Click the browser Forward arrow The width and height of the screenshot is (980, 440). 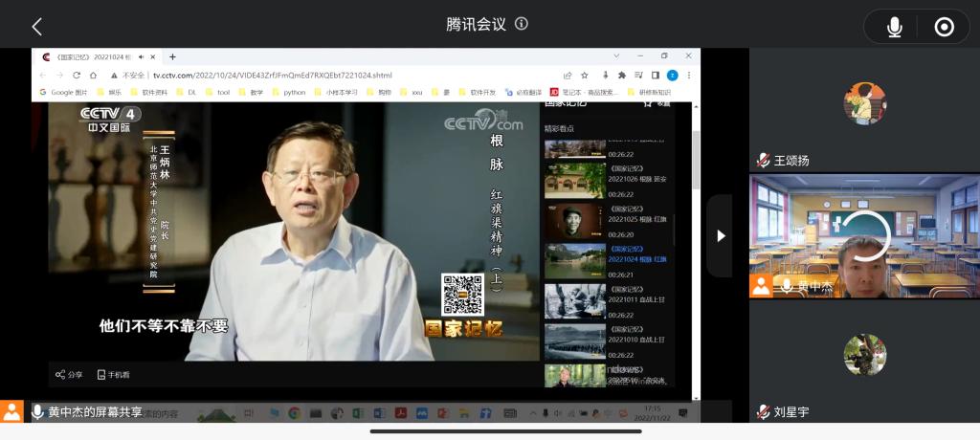pos(59,75)
